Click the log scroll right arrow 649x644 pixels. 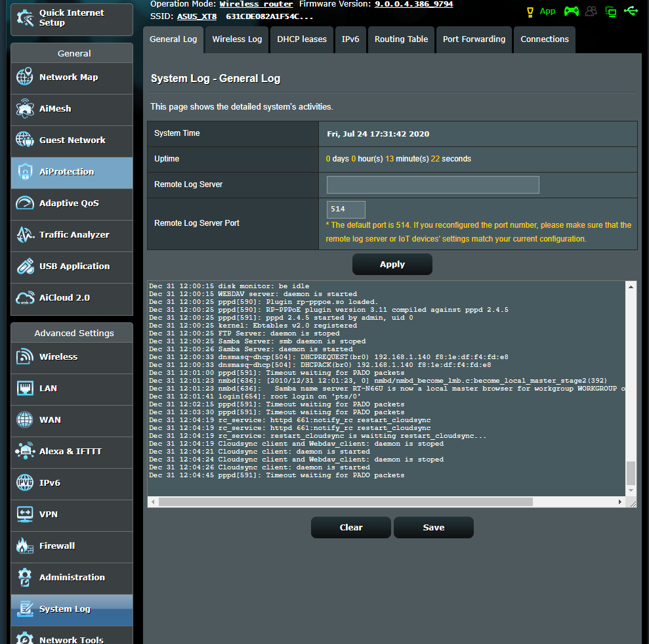point(619,502)
